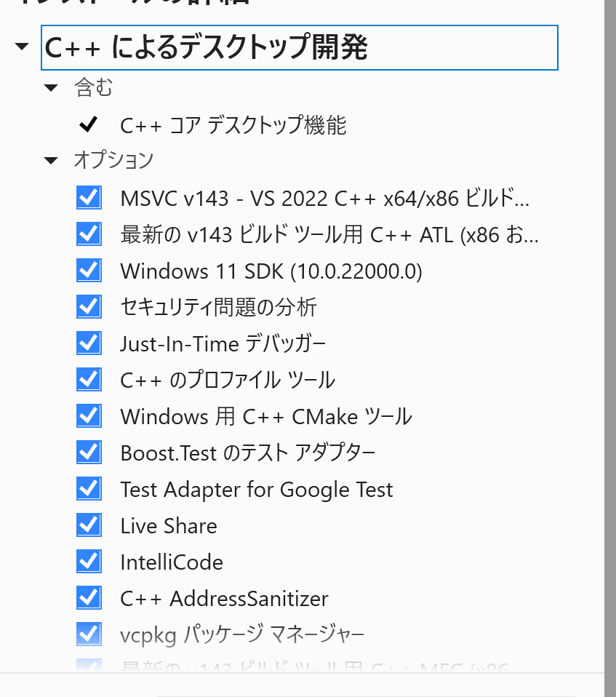
Task: Uncheck Test Adapter for Google Test
Action: point(88,488)
